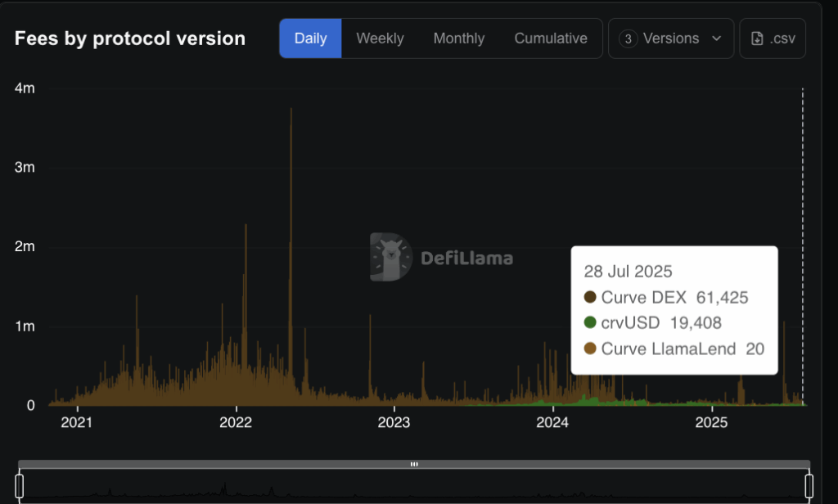Image resolution: width=838 pixels, height=504 pixels.
Task: Switch to Weekly view
Action: click(380, 38)
